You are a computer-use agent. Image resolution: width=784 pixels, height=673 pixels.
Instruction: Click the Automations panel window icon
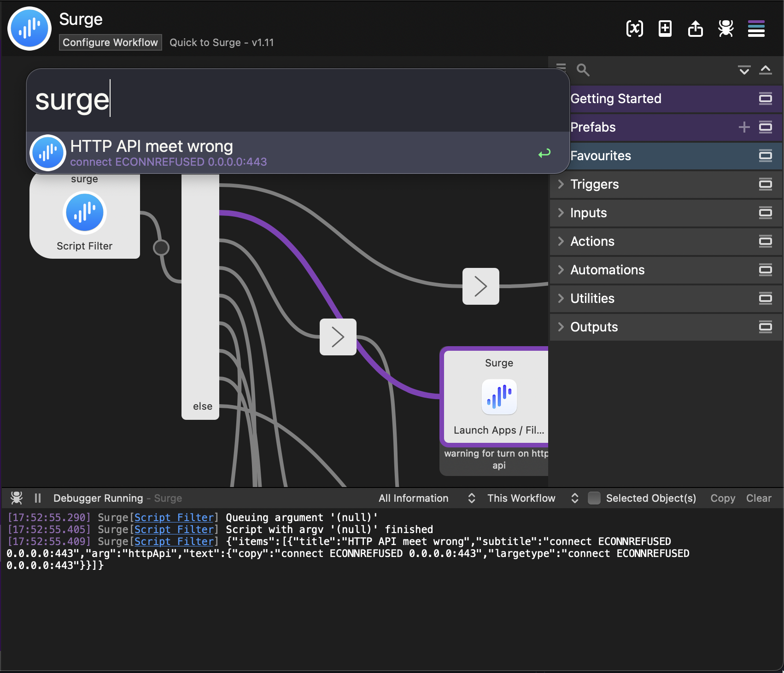tap(766, 270)
